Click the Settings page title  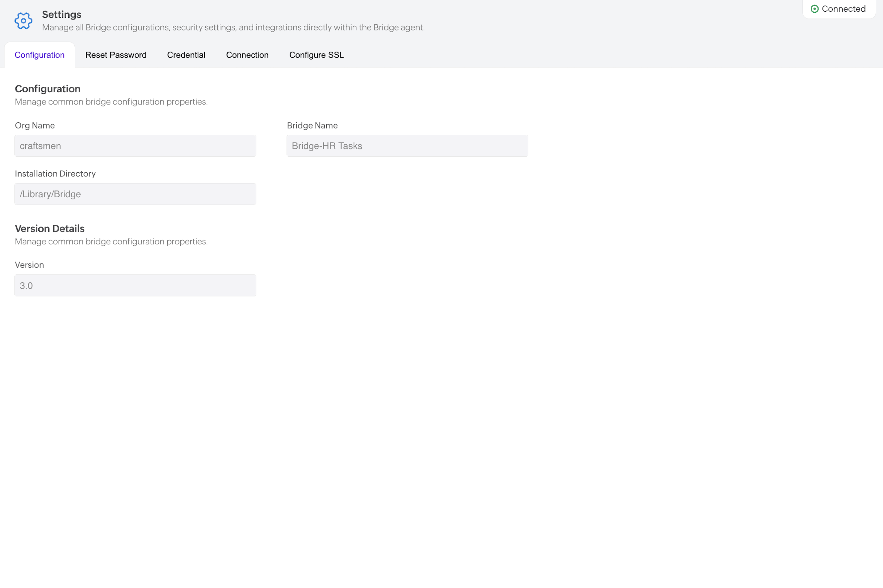coord(61,15)
